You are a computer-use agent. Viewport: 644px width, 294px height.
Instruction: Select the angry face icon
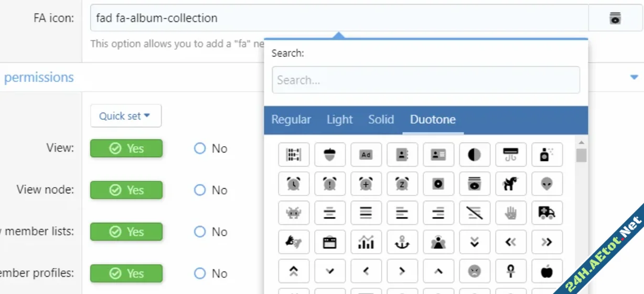(475, 271)
